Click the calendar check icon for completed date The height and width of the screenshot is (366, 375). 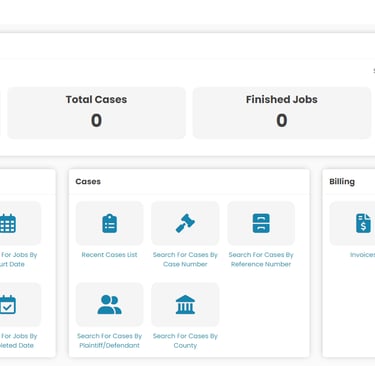pos(8,305)
